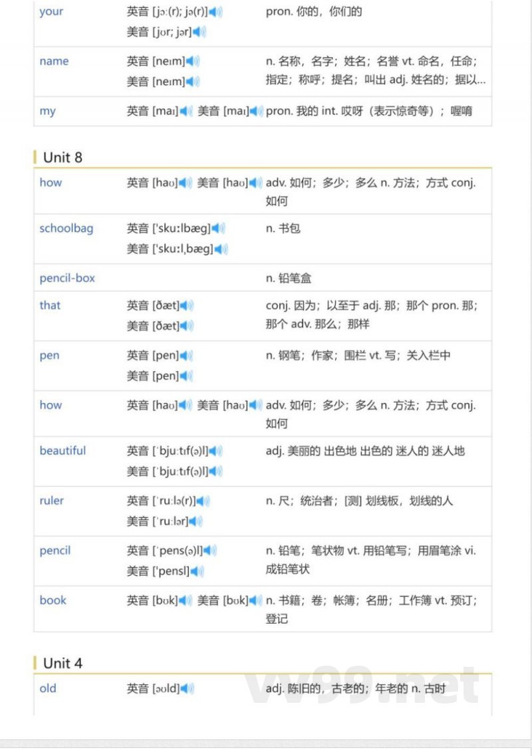Viewport: 532px width, 756px height.
Task: Open the 'old' word link
Action: (48, 688)
